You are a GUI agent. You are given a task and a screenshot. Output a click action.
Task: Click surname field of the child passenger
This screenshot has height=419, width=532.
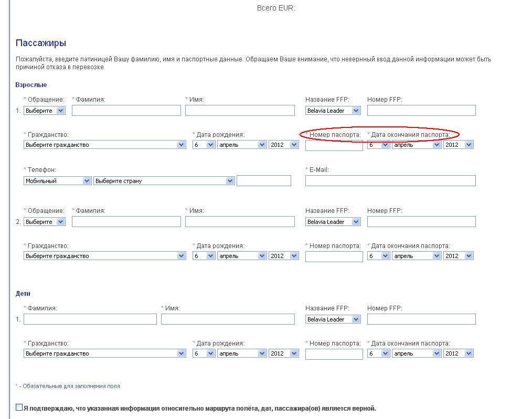[90, 319]
